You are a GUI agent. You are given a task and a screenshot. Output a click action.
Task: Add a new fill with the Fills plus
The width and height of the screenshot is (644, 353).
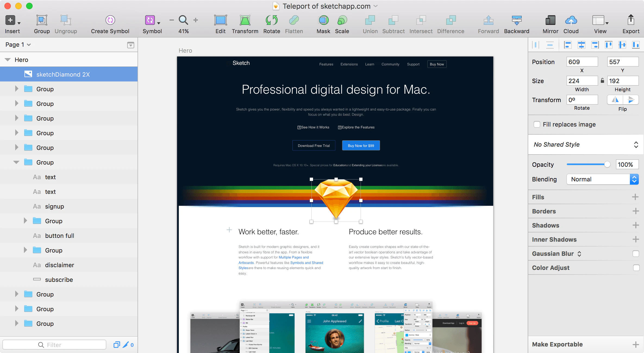(x=635, y=197)
